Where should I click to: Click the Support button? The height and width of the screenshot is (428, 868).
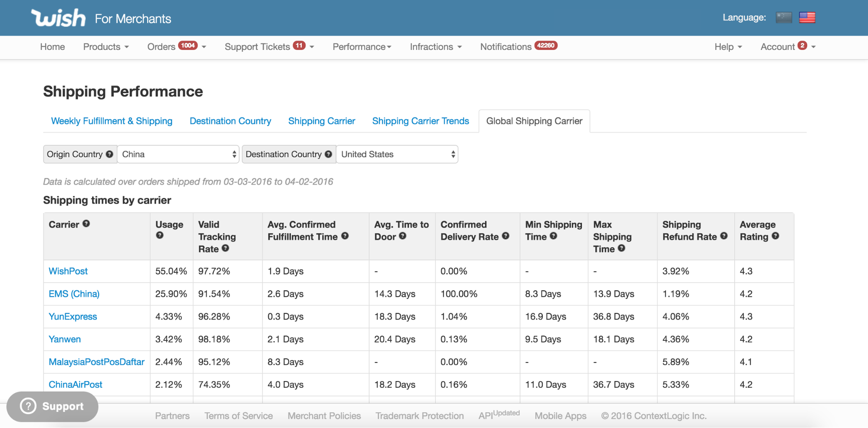[53, 406]
